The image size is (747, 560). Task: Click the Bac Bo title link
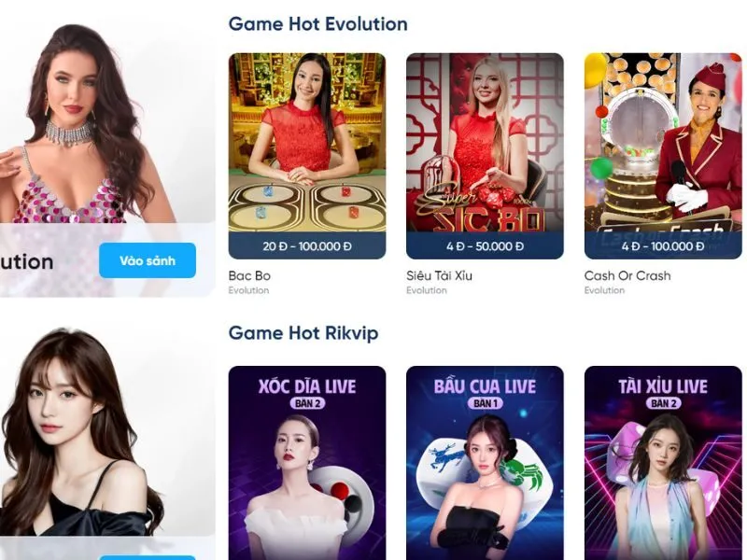click(249, 275)
